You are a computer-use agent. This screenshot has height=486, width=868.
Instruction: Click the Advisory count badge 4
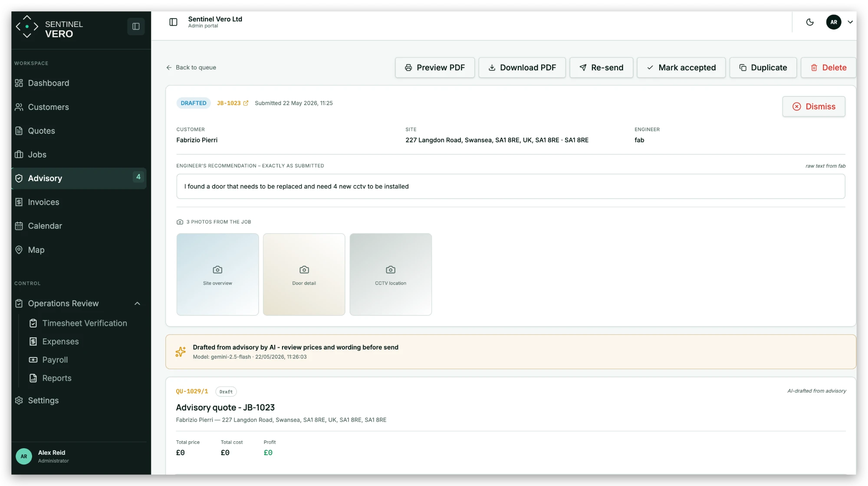138,177
